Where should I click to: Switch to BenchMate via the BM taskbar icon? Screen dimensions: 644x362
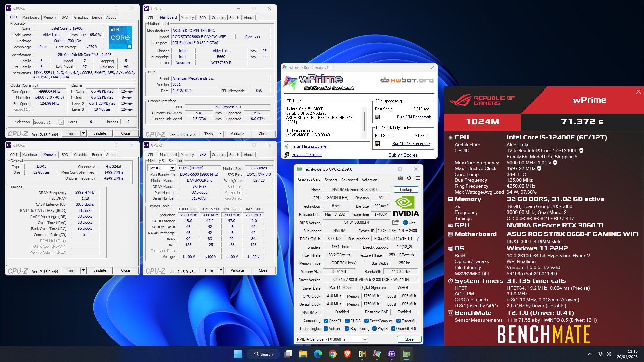(362, 354)
